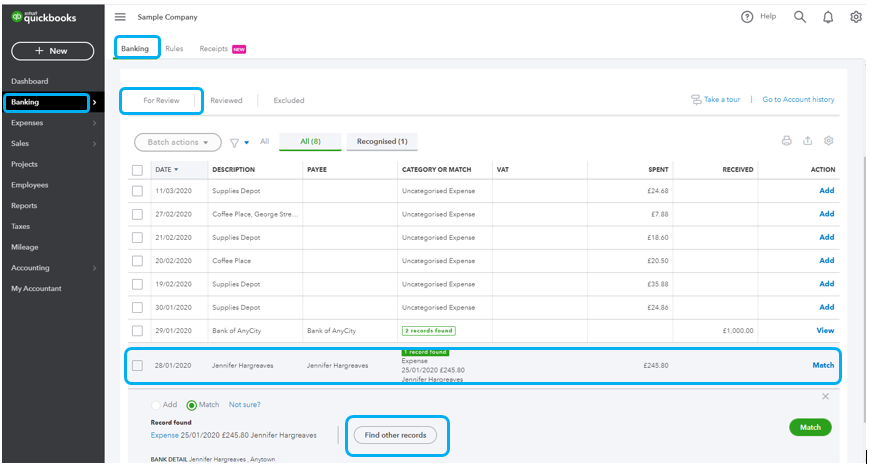Click the filter funnel icon
This screenshot has height=468, width=871.
coord(234,143)
